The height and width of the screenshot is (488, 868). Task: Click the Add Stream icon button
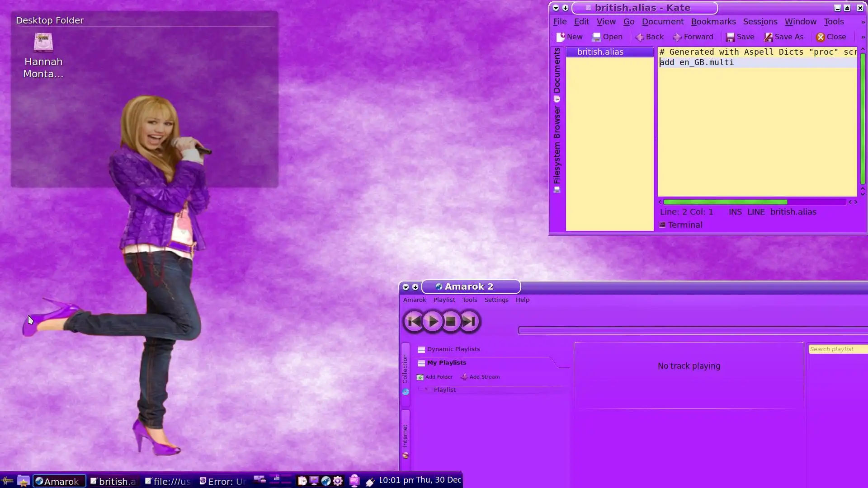[464, 377]
